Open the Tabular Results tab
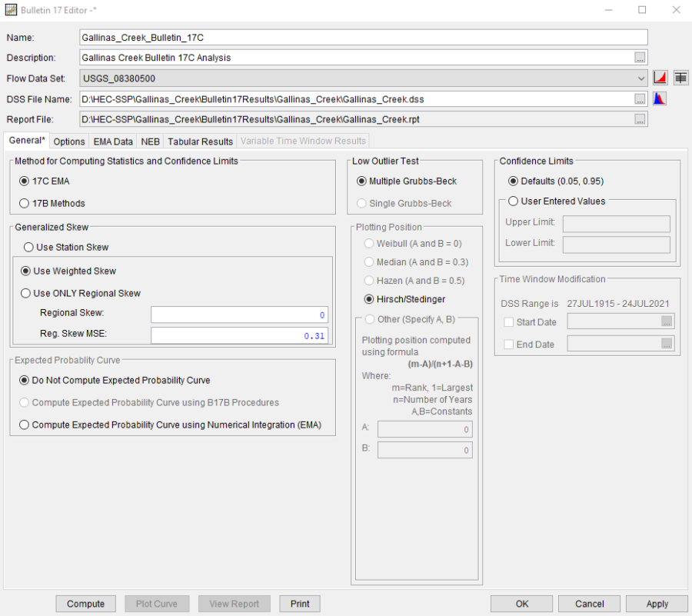The height and width of the screenshot is (616, 692). 200,142
